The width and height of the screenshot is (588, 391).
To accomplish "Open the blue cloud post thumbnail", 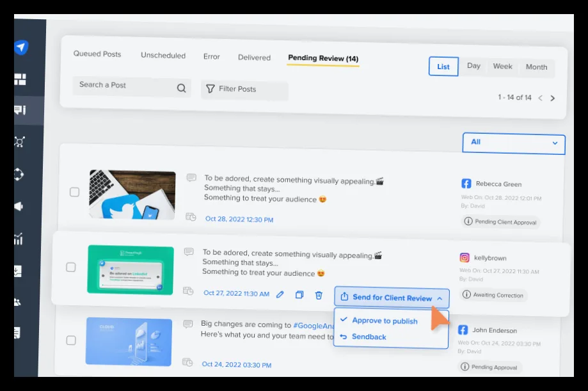I will (129, 342).
